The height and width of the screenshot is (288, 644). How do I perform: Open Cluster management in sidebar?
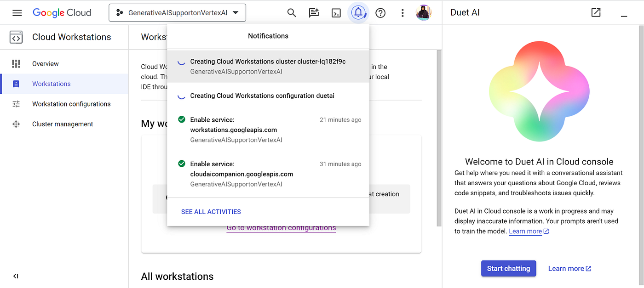pos(64,124)
